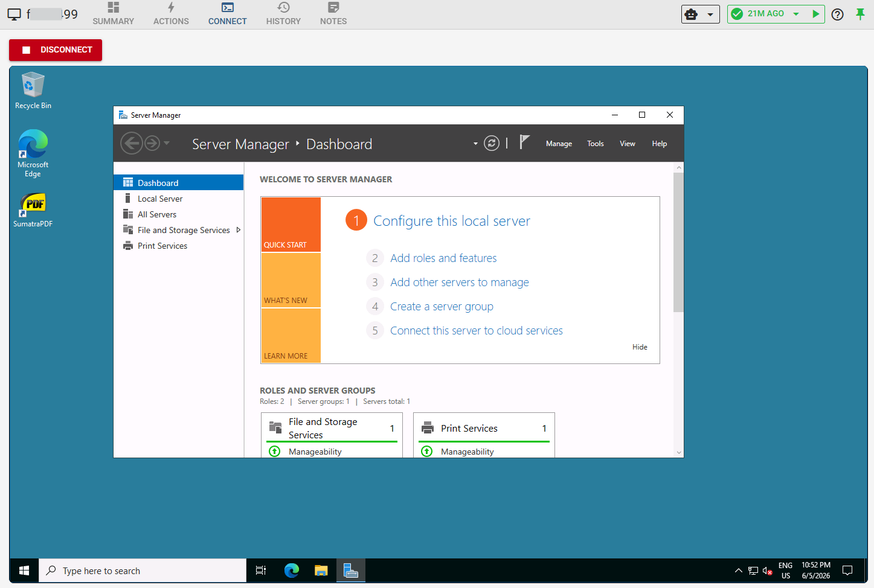
Task: Refresh the Server Manager dashboard
Action: click(x=492, y=143)
